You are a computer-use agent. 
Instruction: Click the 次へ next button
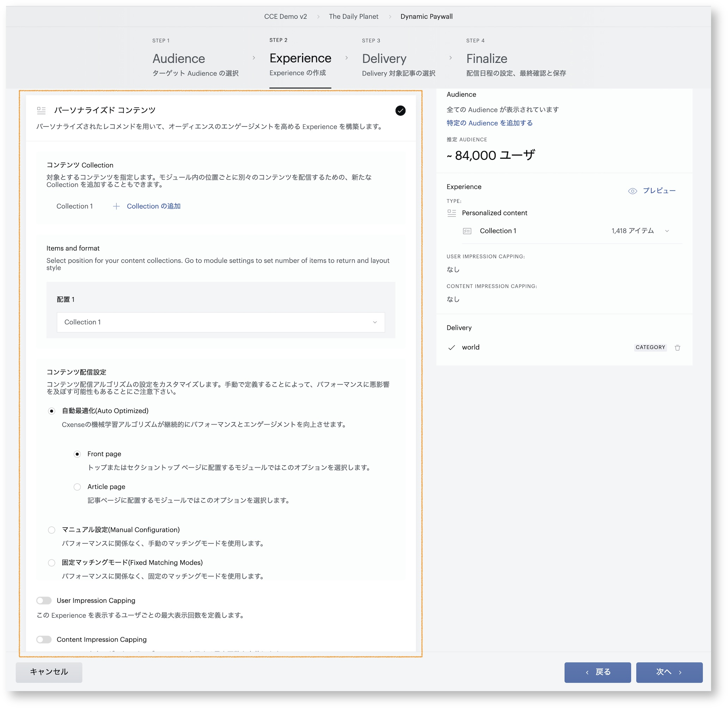click(669, 672)
